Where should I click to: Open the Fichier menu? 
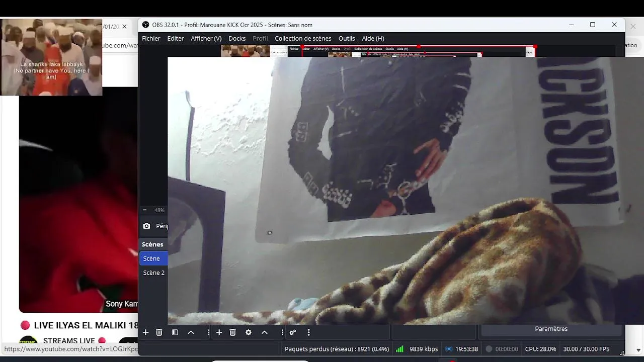coord(151,38)
